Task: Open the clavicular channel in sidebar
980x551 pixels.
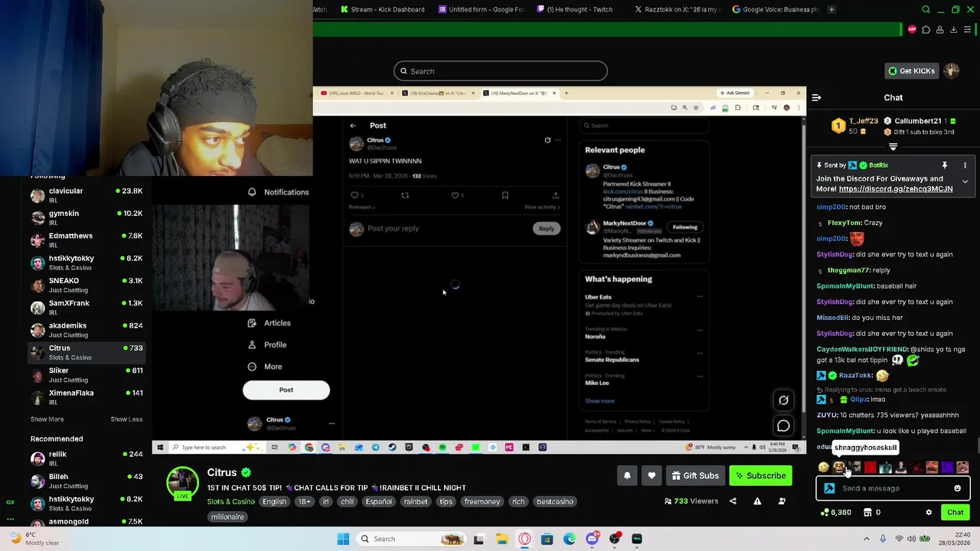Action: (87, 195)
